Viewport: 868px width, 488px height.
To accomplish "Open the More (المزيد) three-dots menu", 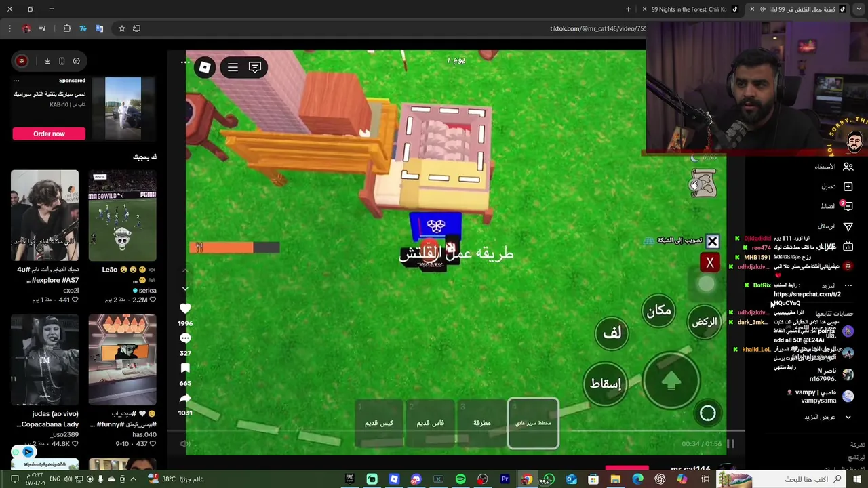I will tap(848, 285).
